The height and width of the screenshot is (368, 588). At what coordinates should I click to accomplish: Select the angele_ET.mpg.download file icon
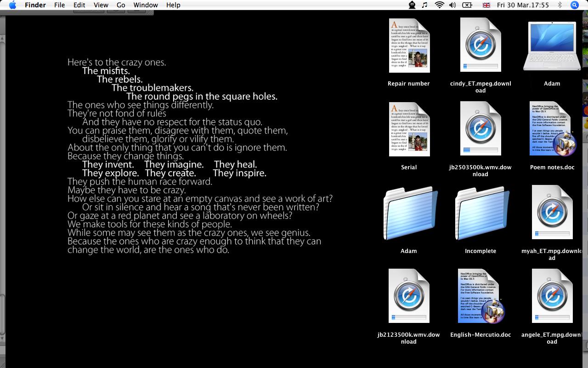pyautogui.click(x=552, y=296)
